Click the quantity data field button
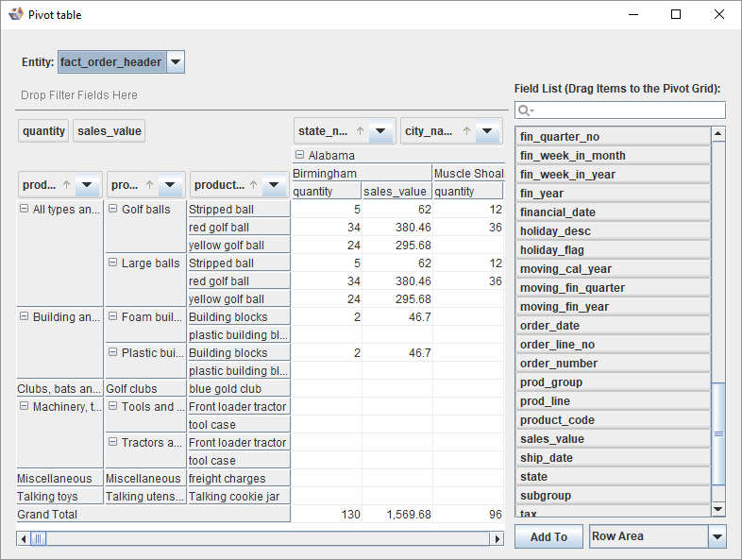 tap(43, 131)
